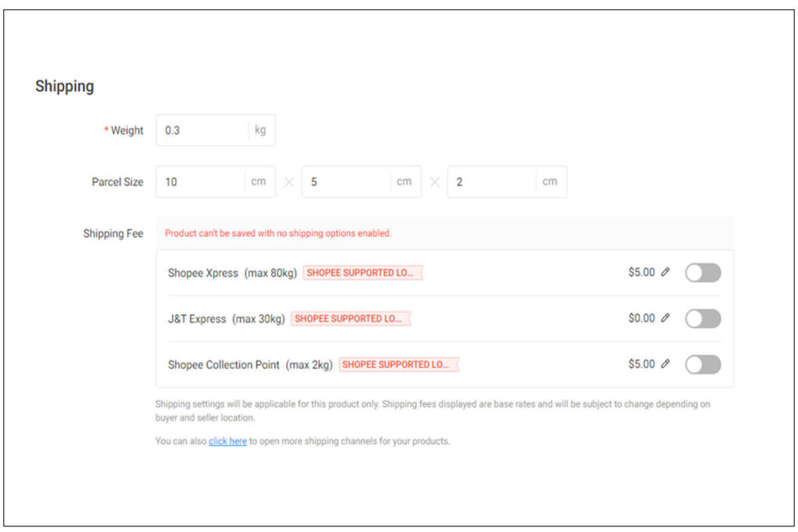
Task: Click the $0.00 fee for J&T Express
Action: [x=641, y=319]
